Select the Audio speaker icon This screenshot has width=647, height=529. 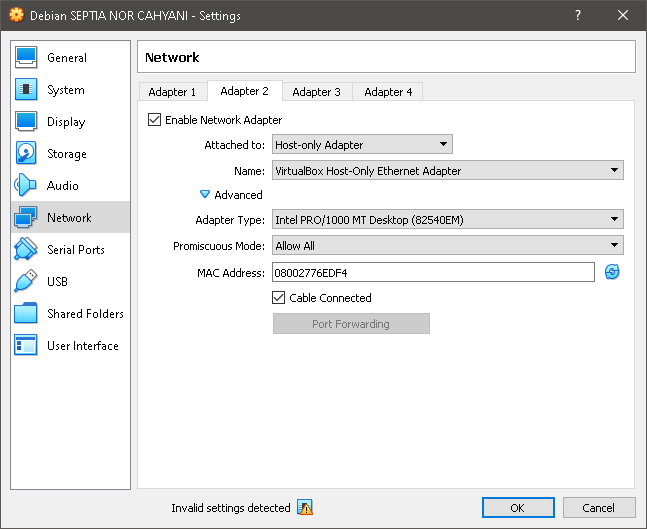26,185
